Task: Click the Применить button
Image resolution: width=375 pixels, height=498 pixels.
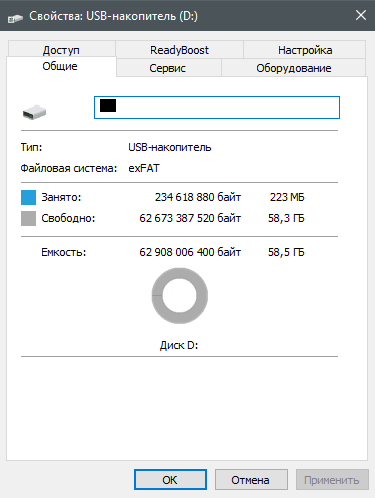Action: [332, 480]
